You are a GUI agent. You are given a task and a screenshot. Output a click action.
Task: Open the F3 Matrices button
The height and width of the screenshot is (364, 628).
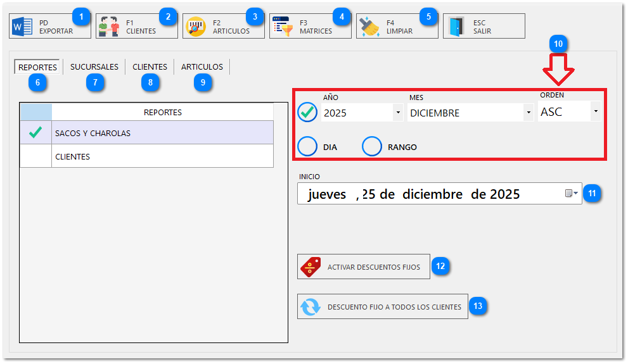point(311,26)
